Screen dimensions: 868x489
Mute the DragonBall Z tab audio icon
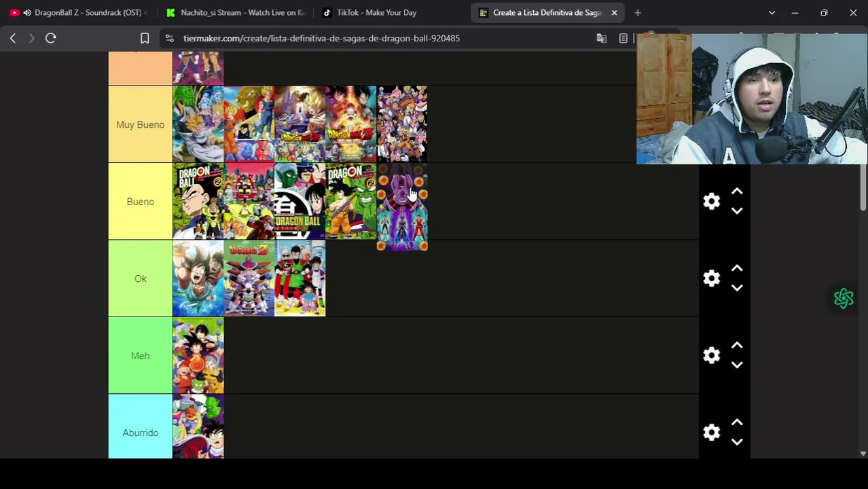27,12
